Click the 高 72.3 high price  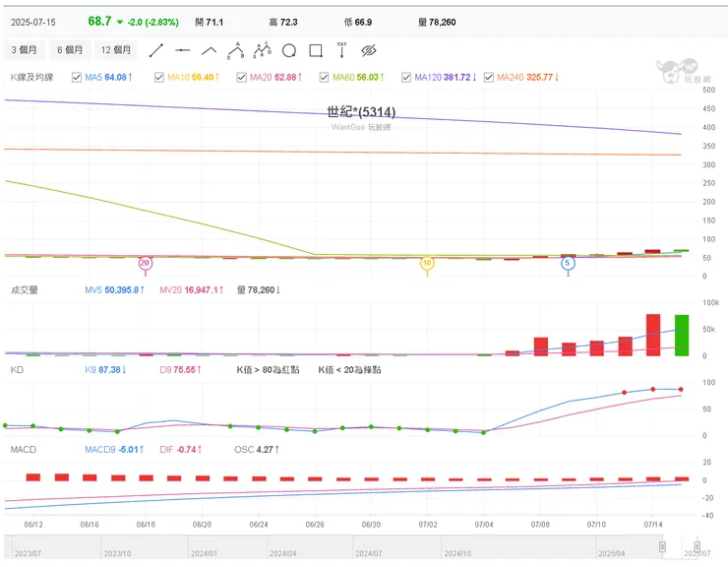click(x=283, y=23)
